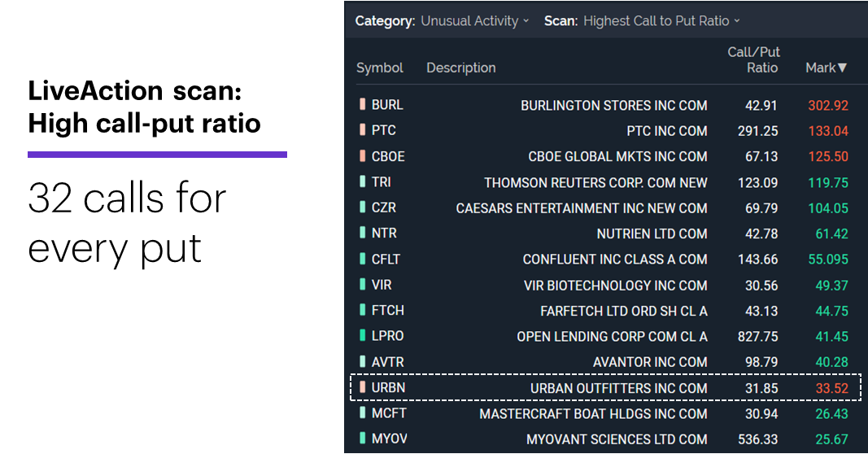Viewport: 868px width, 454px height.
Task: Click the 25.67 mark price for MYOV
Action: pos(832,439)
